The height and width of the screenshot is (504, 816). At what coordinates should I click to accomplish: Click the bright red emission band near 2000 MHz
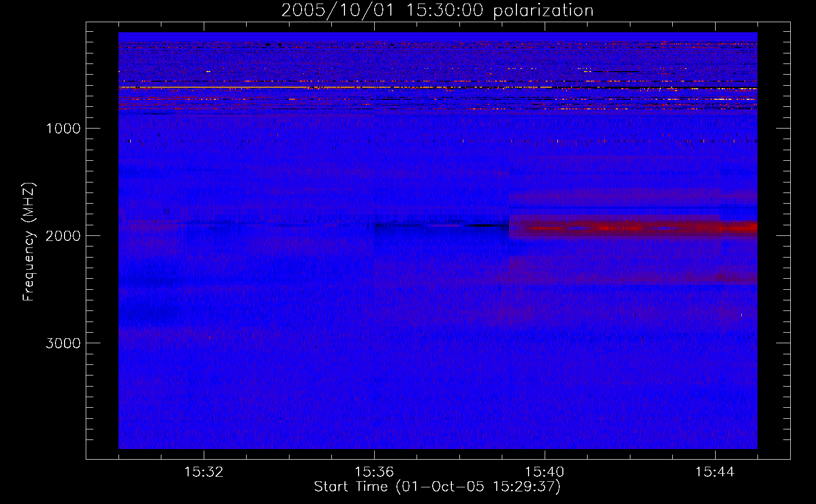(x=633, y=228)
